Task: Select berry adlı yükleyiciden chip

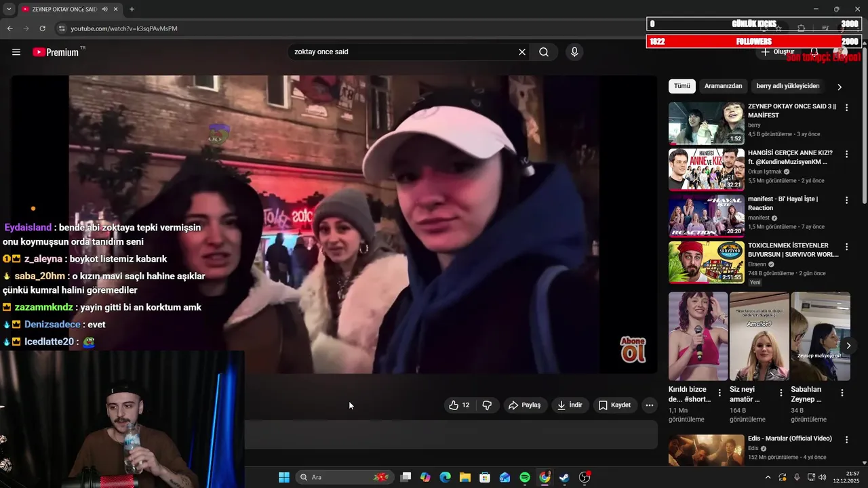Action: tap(788, 86)
